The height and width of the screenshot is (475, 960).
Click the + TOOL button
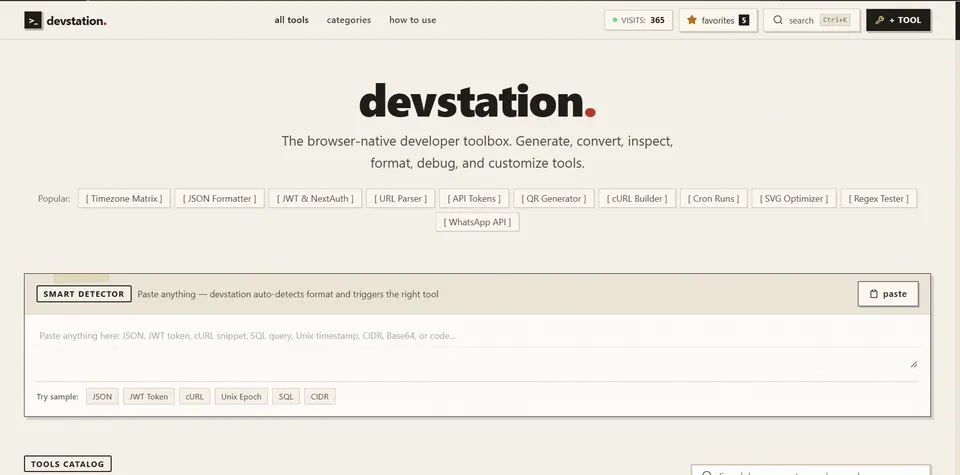pos(898,20)
